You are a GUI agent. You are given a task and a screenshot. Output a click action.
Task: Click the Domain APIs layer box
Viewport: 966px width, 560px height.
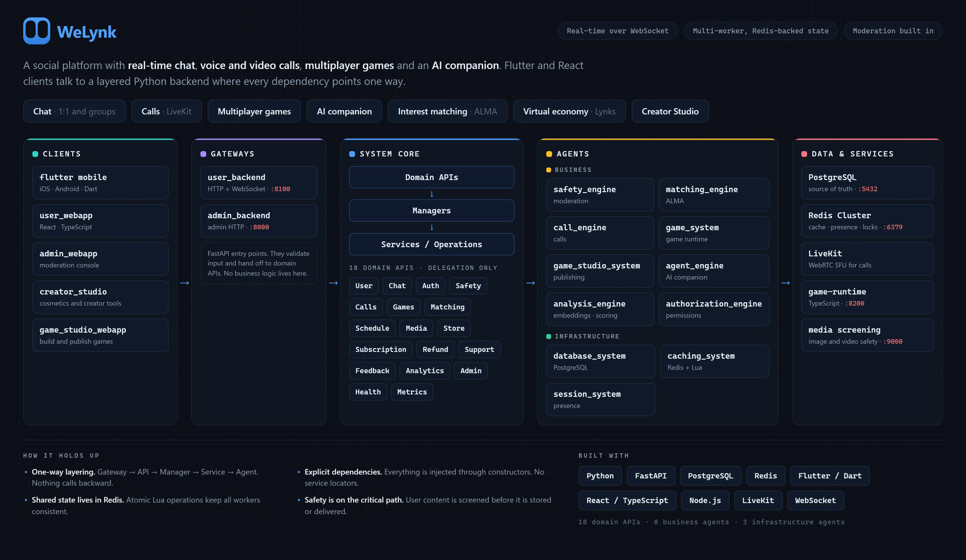tap(432, 177)
